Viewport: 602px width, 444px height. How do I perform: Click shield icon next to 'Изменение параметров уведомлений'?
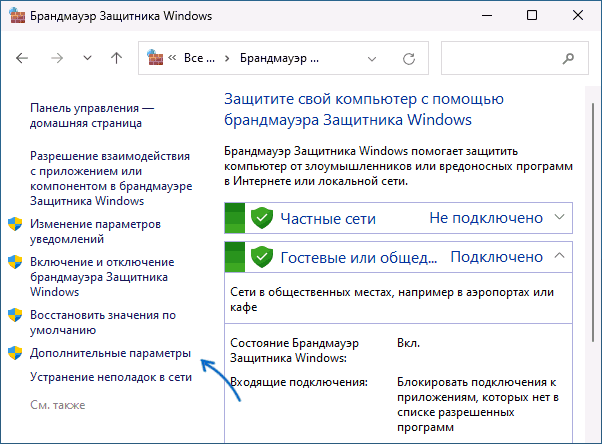(15, 224)
